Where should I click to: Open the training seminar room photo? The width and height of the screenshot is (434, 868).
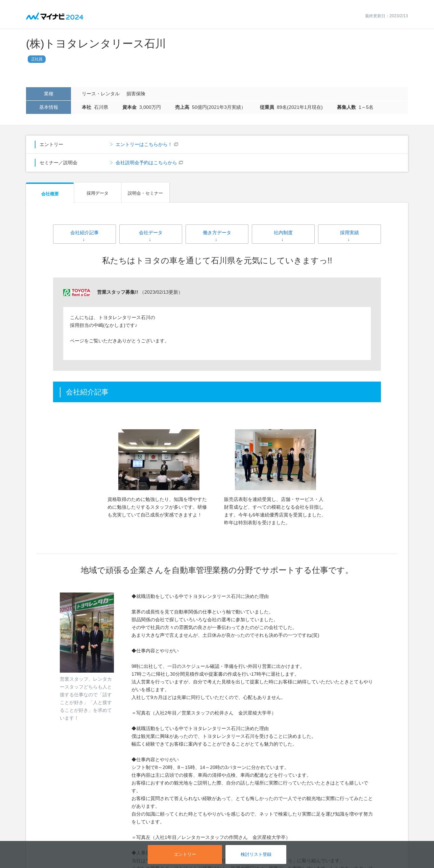[159, 460]
